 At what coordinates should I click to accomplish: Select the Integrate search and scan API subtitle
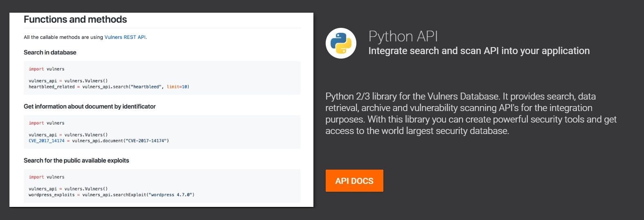[x=479, y=51]
